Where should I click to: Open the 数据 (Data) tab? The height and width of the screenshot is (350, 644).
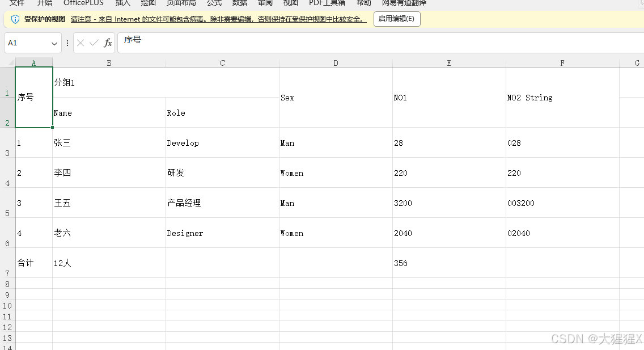[x=240, y=3]
